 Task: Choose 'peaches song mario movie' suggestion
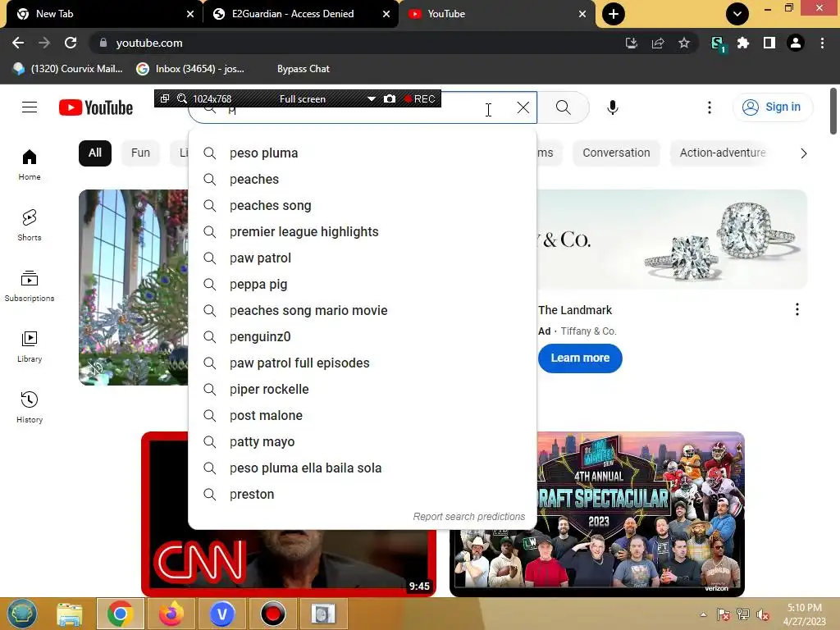tap(363, 311)
